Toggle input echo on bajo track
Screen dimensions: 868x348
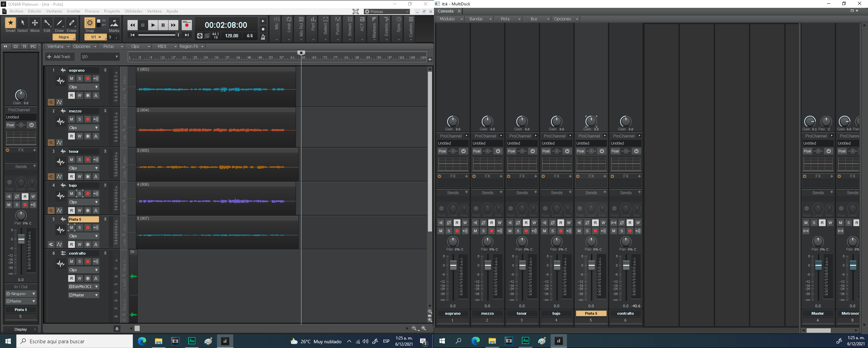(x=96, y=194)
